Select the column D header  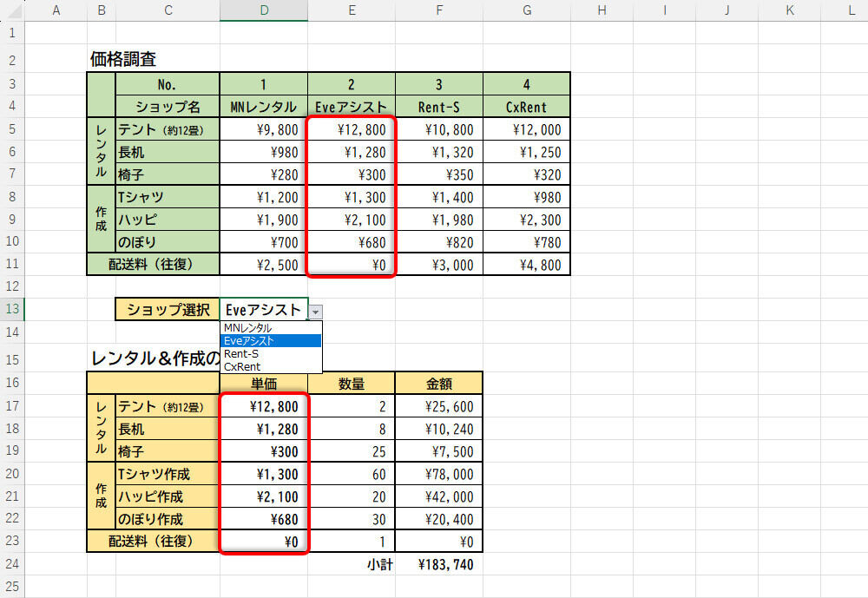point(264,10)
